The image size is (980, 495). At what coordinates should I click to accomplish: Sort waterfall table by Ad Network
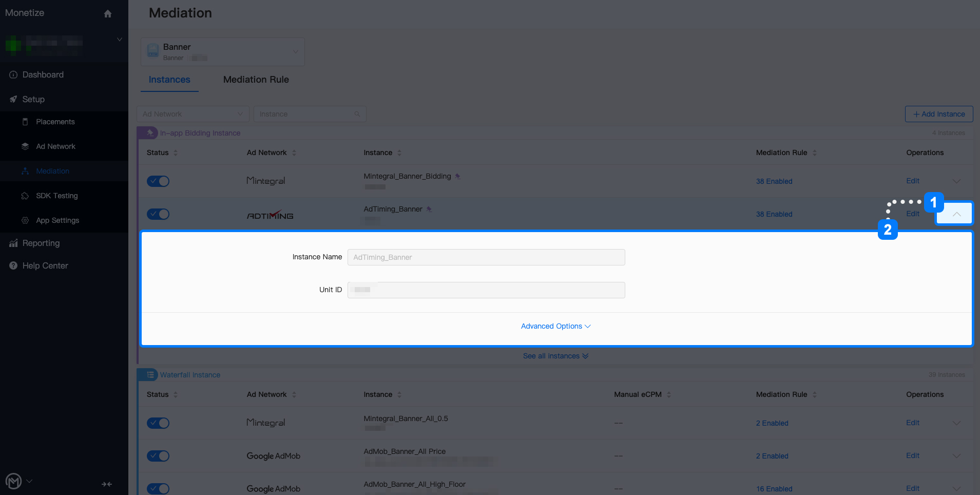(294, 394)
